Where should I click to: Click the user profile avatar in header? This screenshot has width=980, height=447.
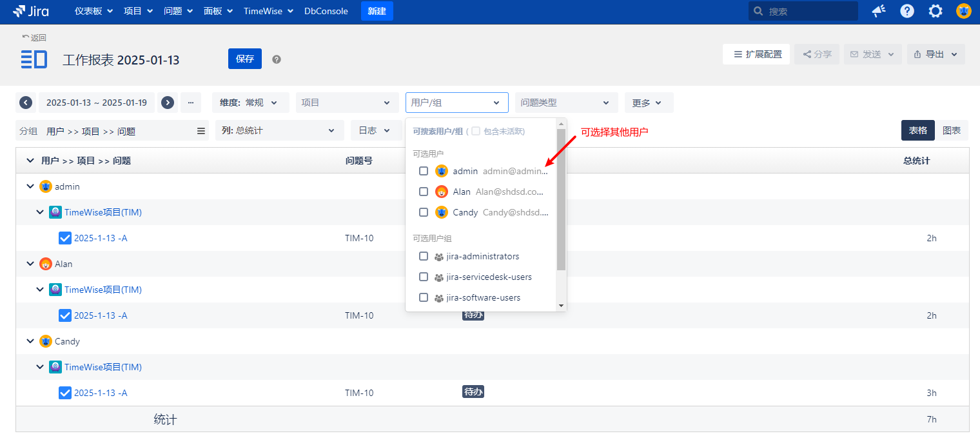963,11
